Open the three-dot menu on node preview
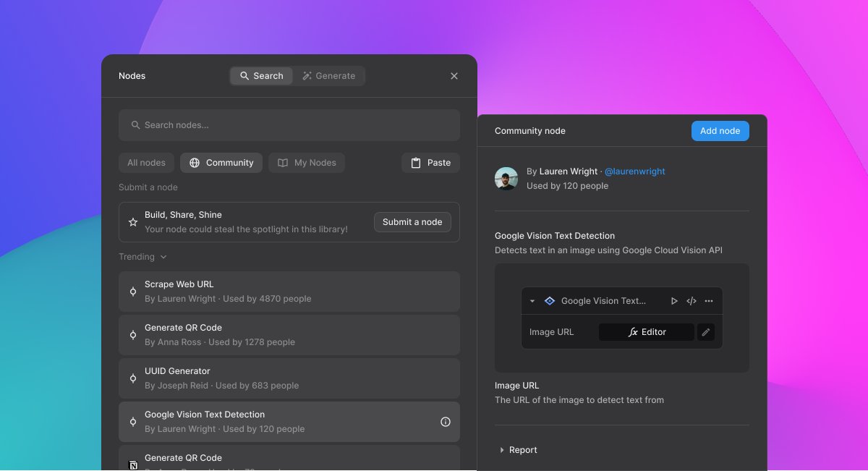 click(x=709, y=301)
